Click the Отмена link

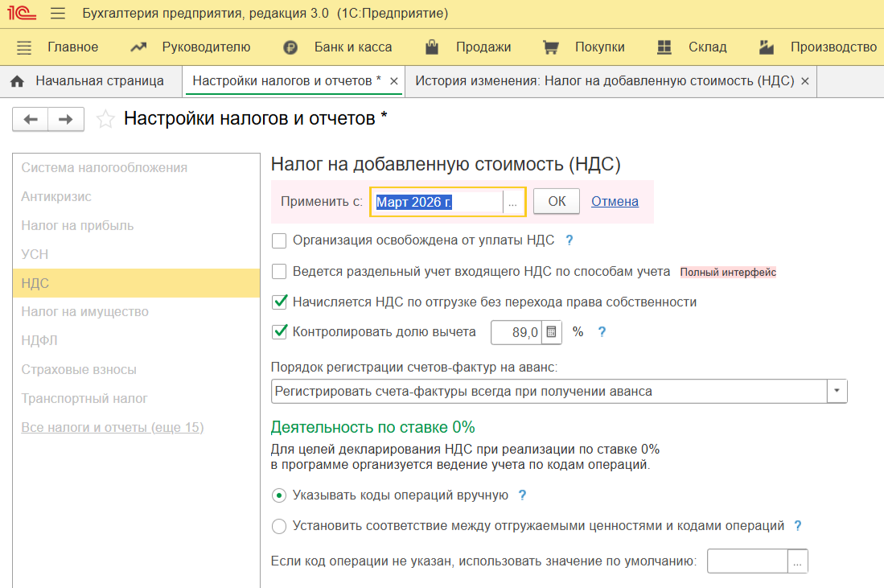[x=615, y=202]
